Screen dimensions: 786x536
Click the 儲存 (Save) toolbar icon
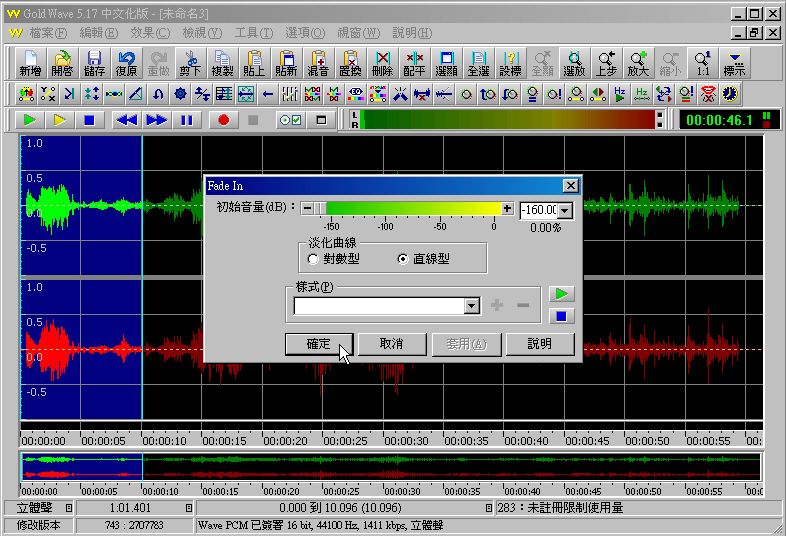click(94, 64)
